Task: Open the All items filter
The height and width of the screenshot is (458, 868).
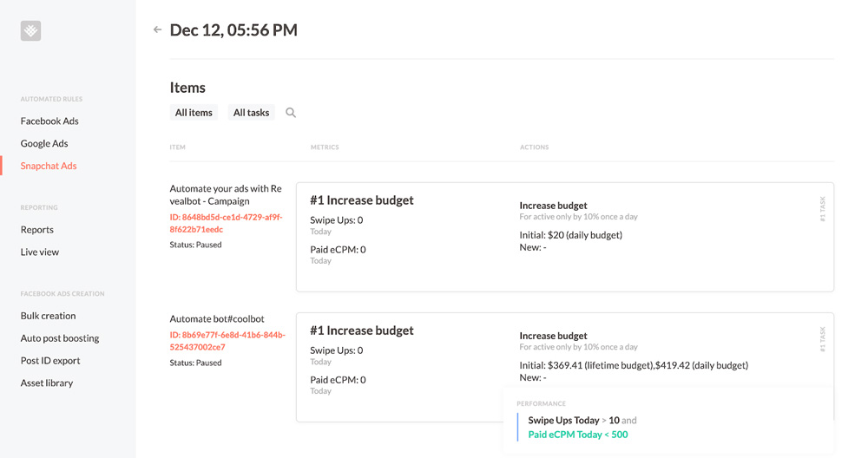Action: point(194,113)
